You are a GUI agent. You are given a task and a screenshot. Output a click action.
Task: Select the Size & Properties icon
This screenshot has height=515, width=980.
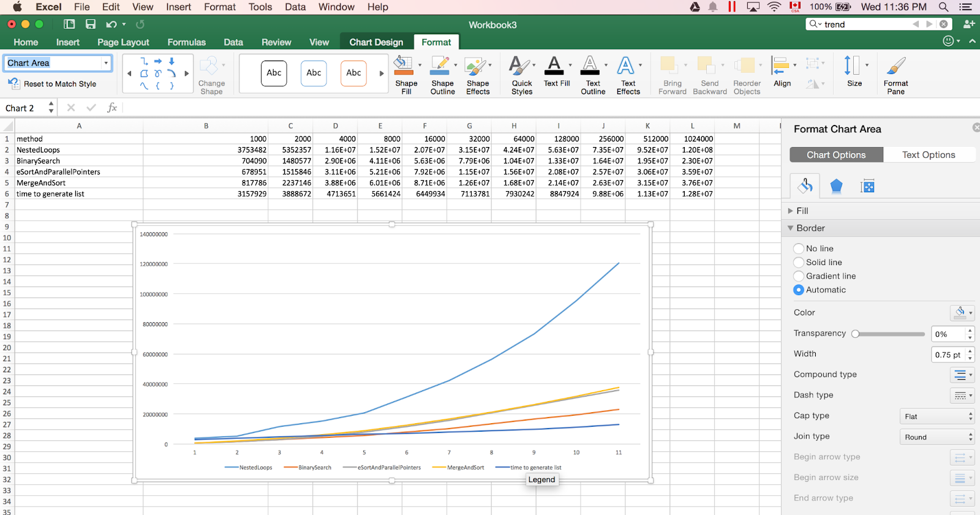click(867, 186)
